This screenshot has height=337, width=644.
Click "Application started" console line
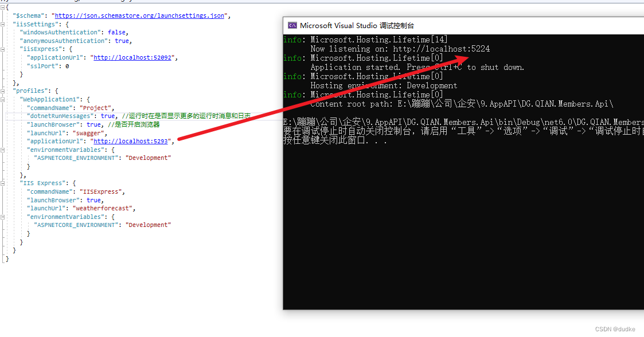pos(417,67)
